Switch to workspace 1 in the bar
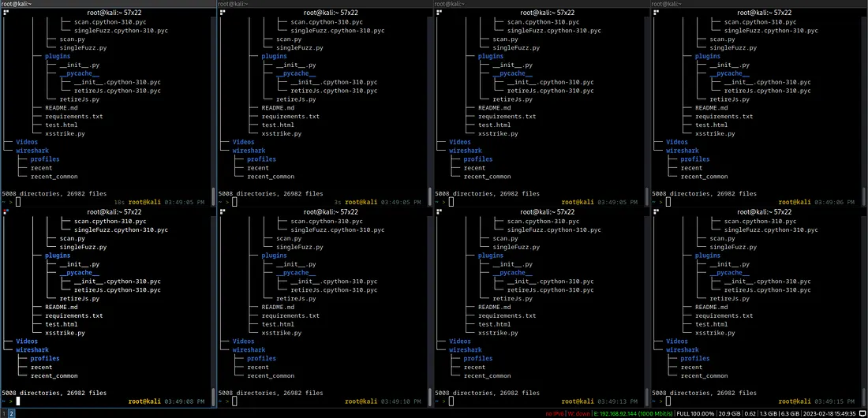868x418 pixels. (x=4, y=412)
